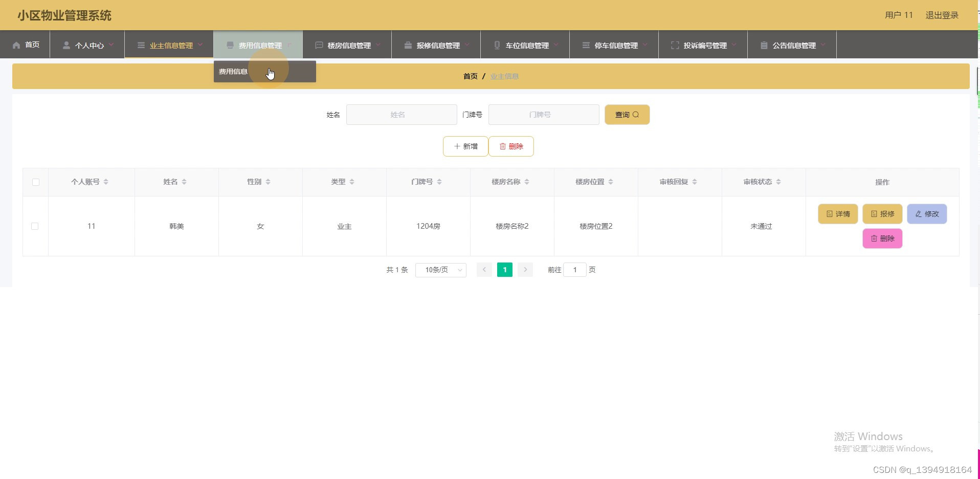The width and height of the screenshot is (980, 479).
Task: Click the 1204房 table cell
Action: [x=428, y=226]
